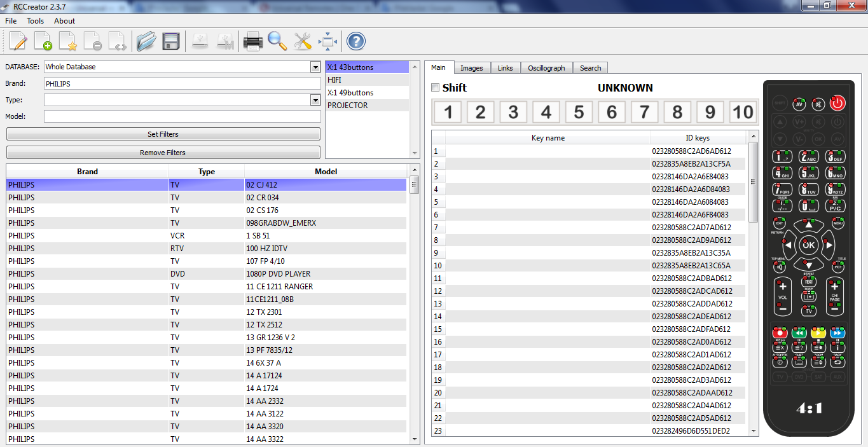Select the 098GRABDW_EMERX model row
Image resolution: width=868 pixels, height=447 pixels.
(x=206, y=223)
